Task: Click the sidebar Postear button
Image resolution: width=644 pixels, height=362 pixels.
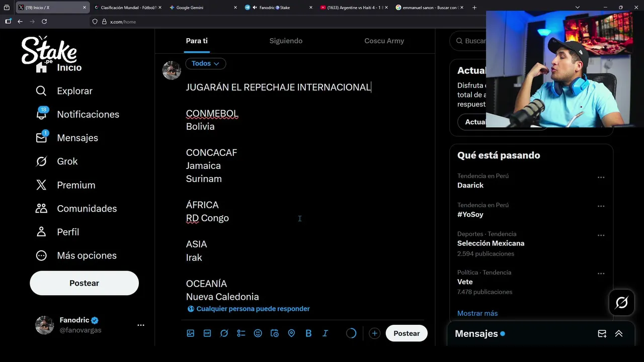Action: (x=84, y=283)
